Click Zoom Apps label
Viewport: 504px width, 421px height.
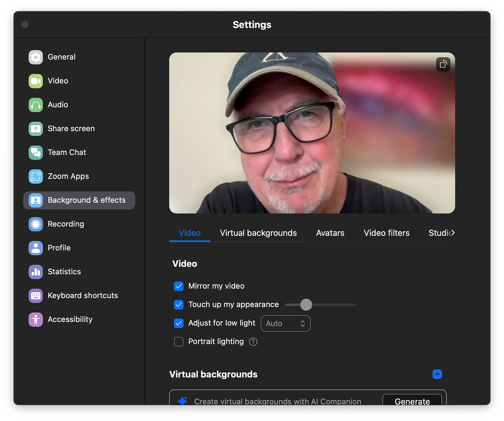click(x=68, y=176)
